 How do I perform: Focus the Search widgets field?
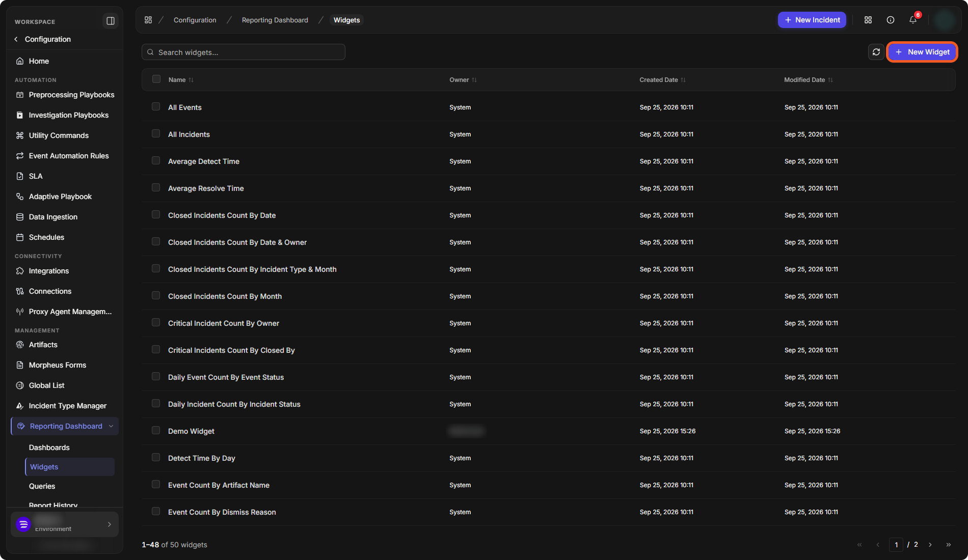(x=244, y=52)
